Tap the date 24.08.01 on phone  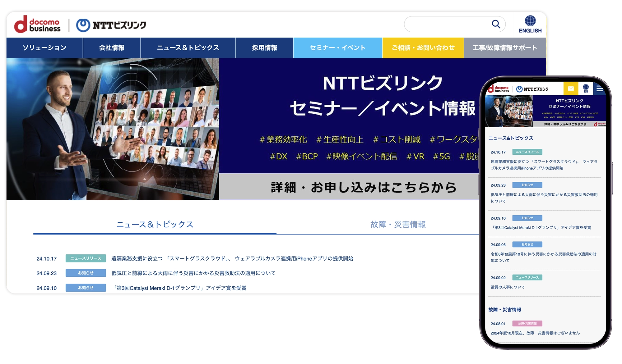498,324
